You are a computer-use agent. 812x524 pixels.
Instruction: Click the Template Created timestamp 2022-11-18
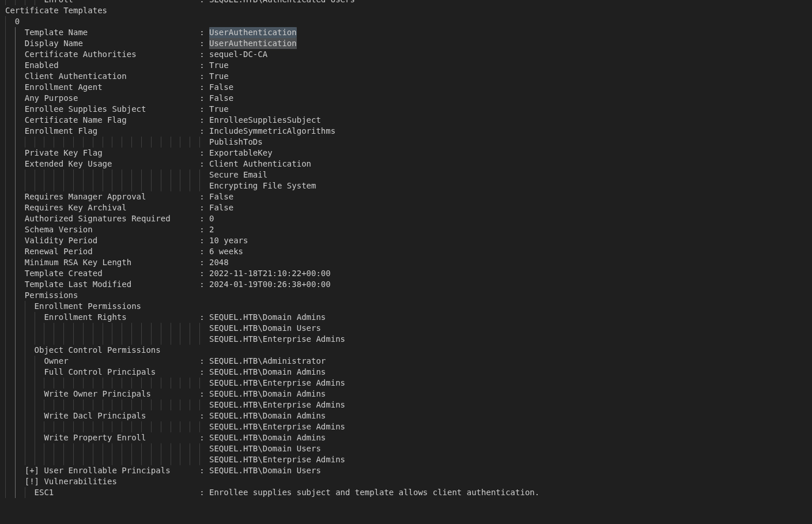(270, 273)
